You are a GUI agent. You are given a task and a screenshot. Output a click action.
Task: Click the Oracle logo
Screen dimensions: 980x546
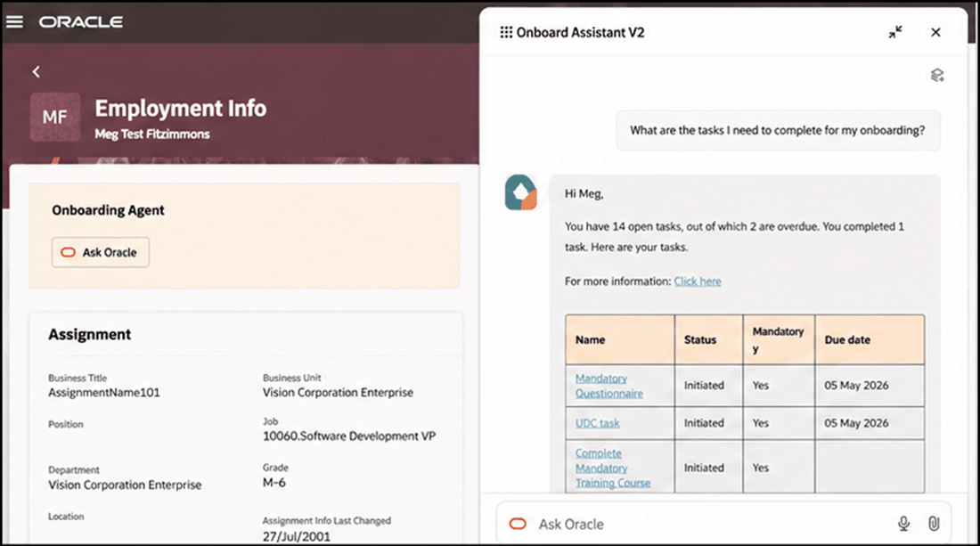pos(80,22)
